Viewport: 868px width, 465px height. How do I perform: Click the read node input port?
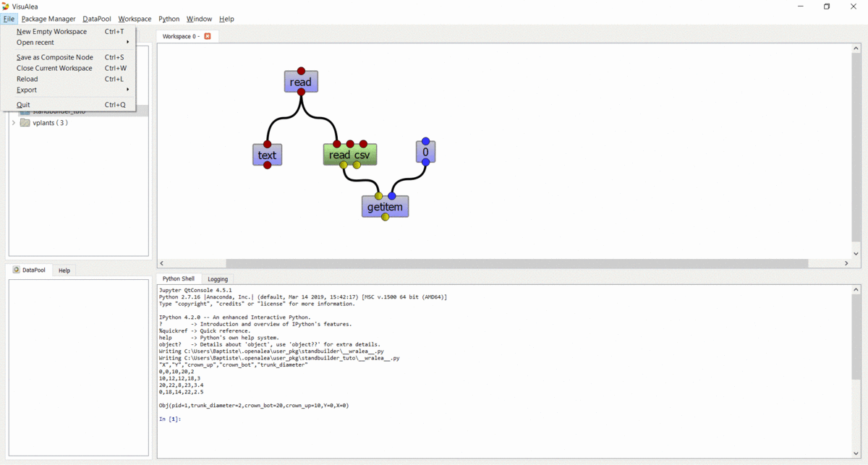point(301,71)
